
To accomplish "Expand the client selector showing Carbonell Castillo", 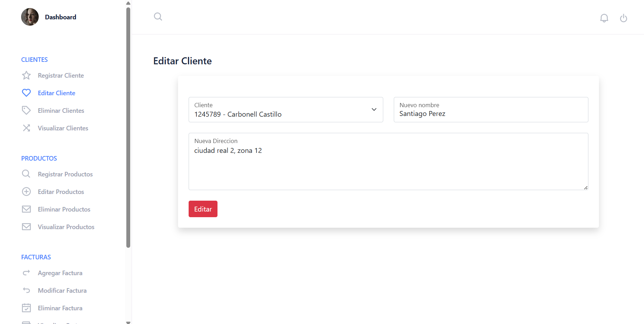I will point(286,110).
